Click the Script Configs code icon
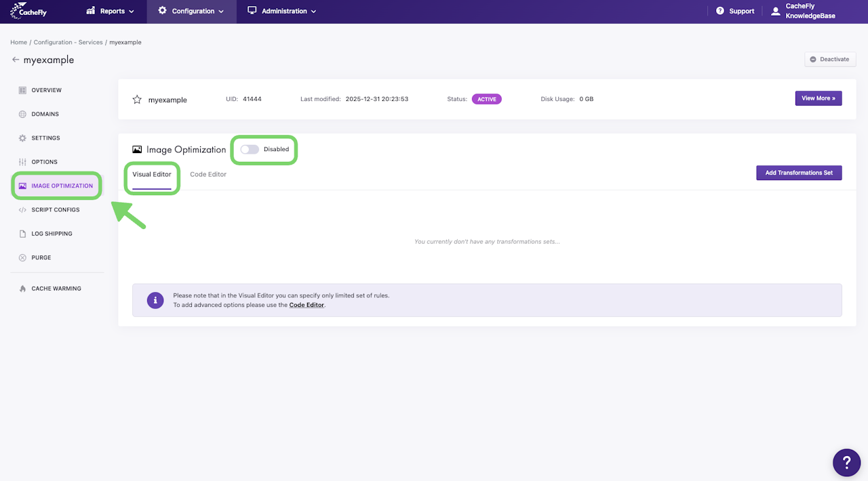This screenshot has height=481, width=868. pyautogui.click(x=22, y=210)
